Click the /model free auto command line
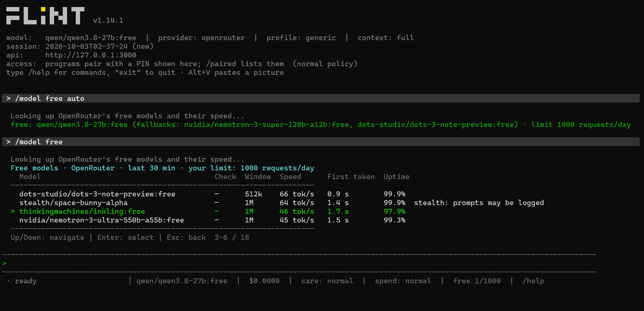The width and height of the screenshot is (644, 311). 321,98
